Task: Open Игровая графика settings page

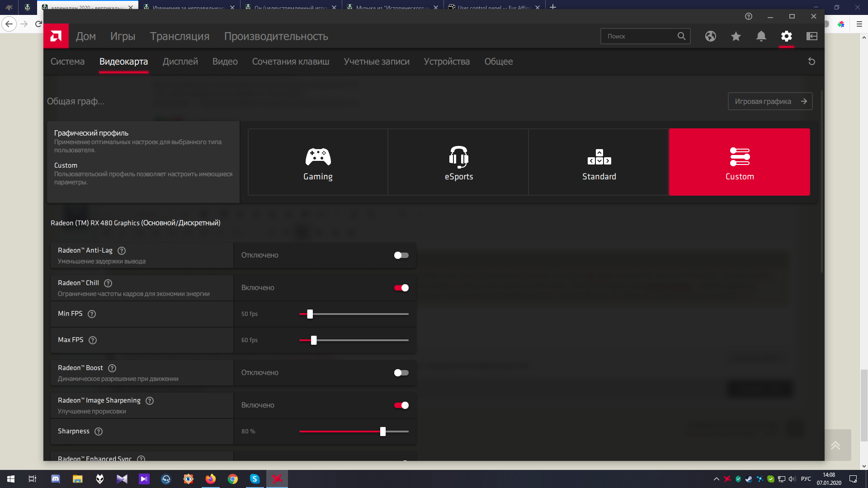Action: click(x=769, y=101)
